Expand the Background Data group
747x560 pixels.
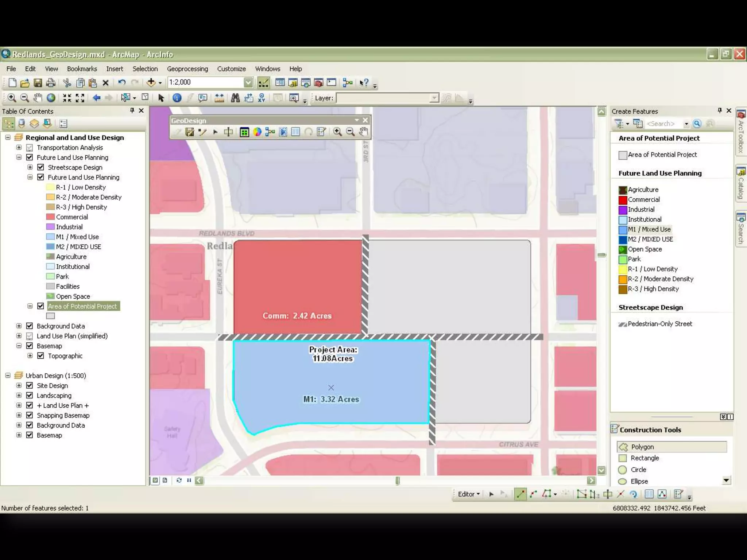[19, 326]
